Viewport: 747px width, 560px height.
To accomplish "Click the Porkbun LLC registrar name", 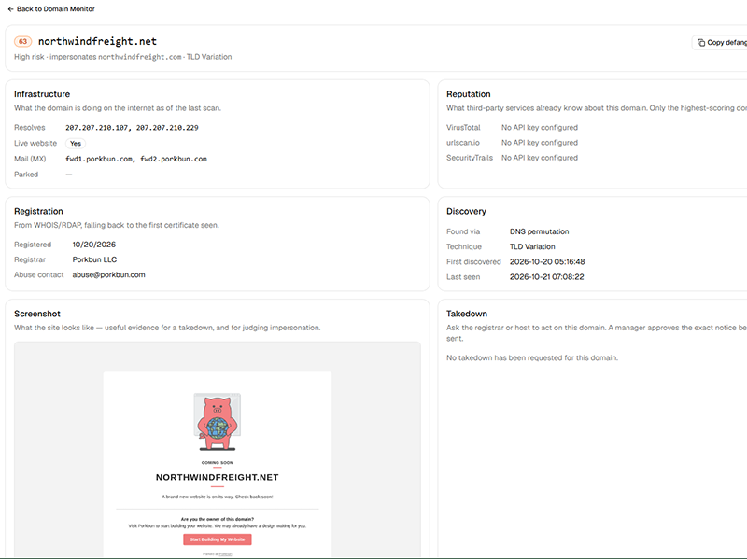I will 94,259.
